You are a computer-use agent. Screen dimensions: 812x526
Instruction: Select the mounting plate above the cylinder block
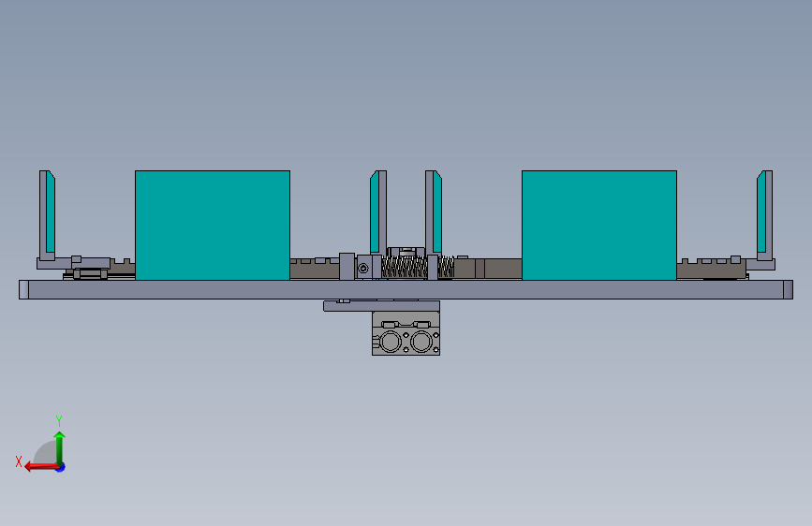click(382, 306)
